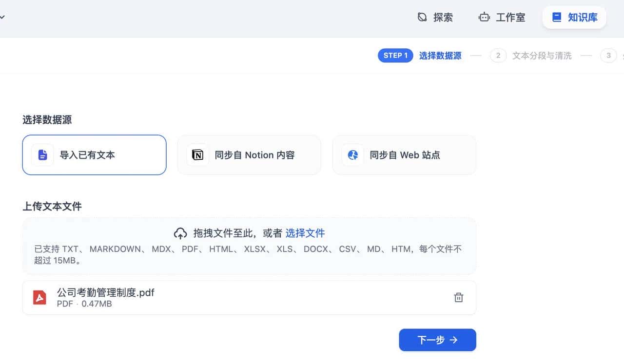This screenshot has width=624, height=364.
Task: Click the globe icon on Web 站点 card
Action: click(352, 155)
